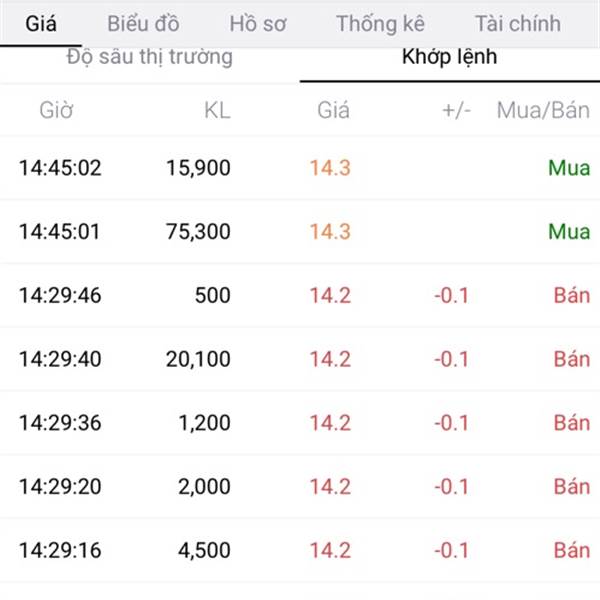Click the +/- column header
The width and height of the screenshot is (600, 600).
tap(455, 110)
